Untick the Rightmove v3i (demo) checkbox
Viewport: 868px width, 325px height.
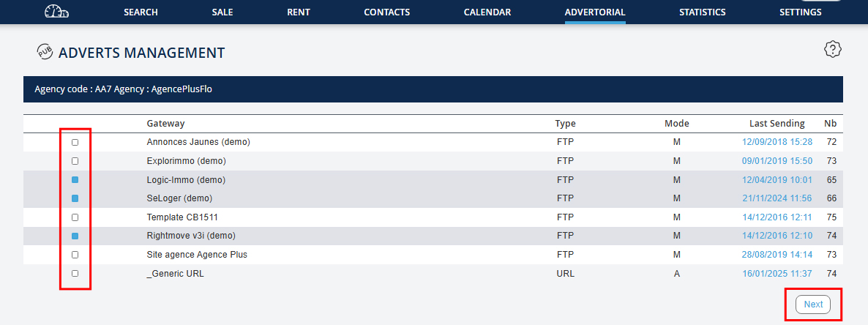pyautogui.click(x=75, y=236)
